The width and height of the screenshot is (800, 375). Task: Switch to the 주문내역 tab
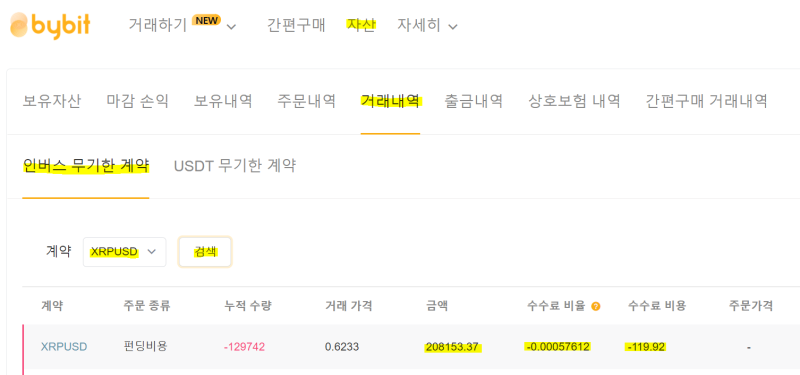307,101
